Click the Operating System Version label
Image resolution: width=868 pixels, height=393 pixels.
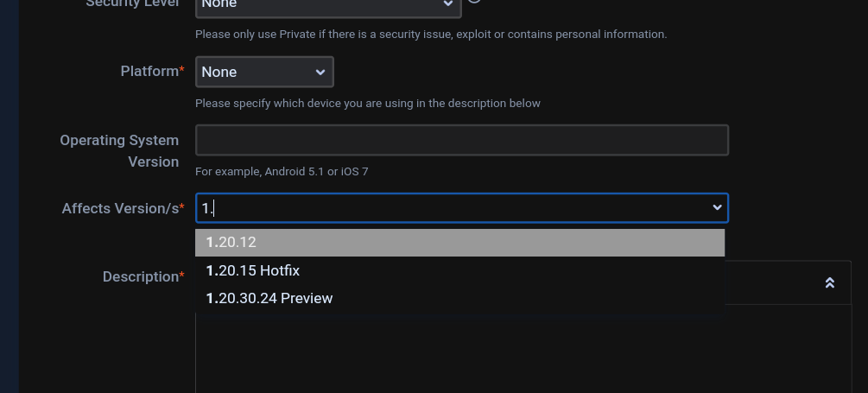(x=119, y=150)
